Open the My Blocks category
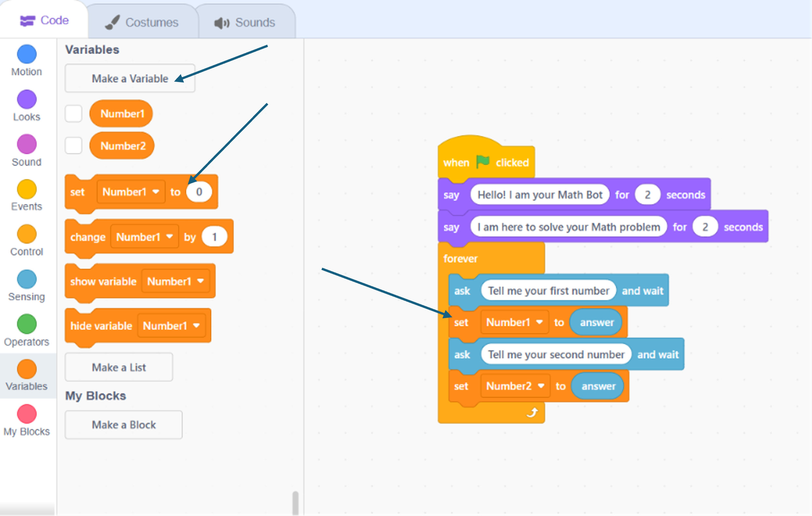 pos(27,421)
